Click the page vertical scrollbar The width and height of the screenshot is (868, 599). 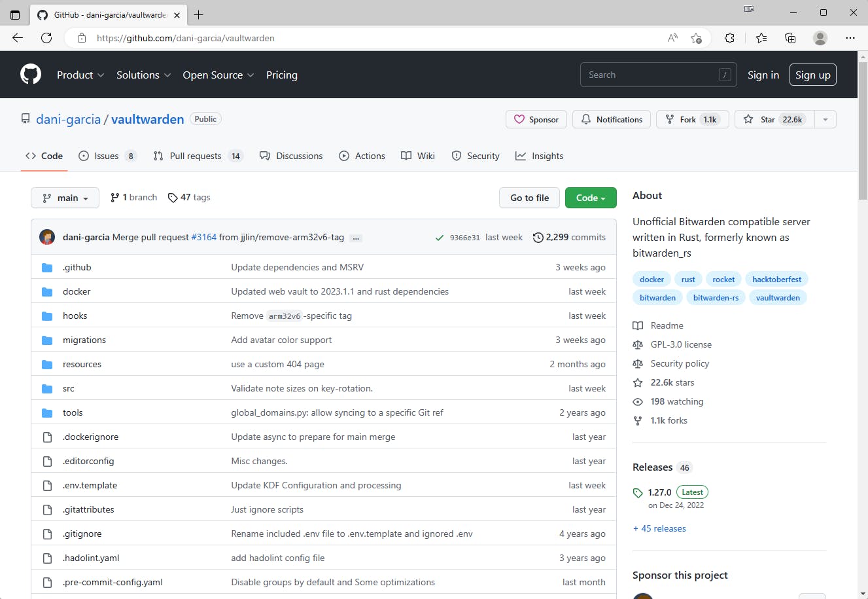pyautogui.click(x=863, y=131)
